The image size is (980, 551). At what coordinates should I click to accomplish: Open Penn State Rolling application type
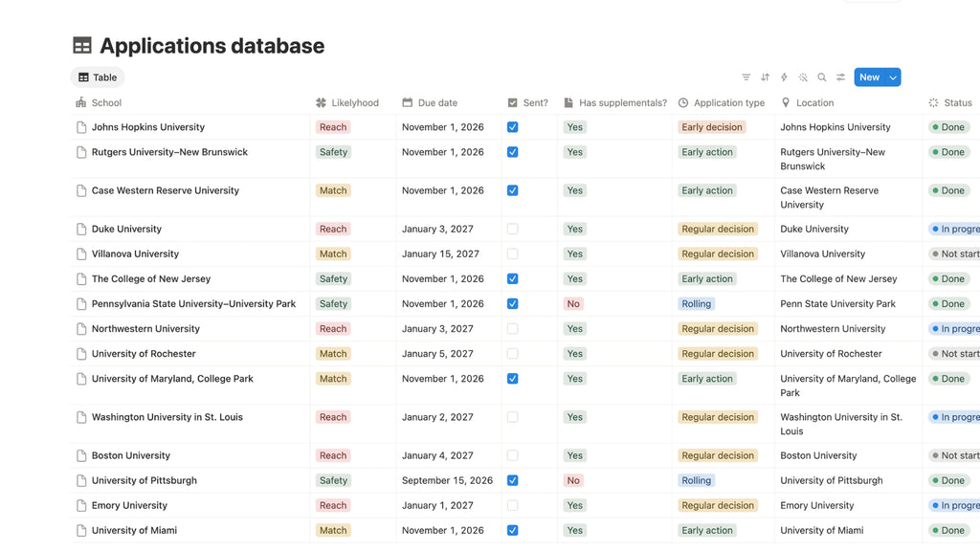[697, 304]
